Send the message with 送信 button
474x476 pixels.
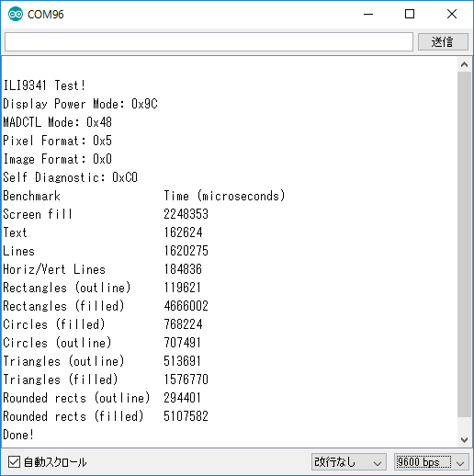[443, 41]
